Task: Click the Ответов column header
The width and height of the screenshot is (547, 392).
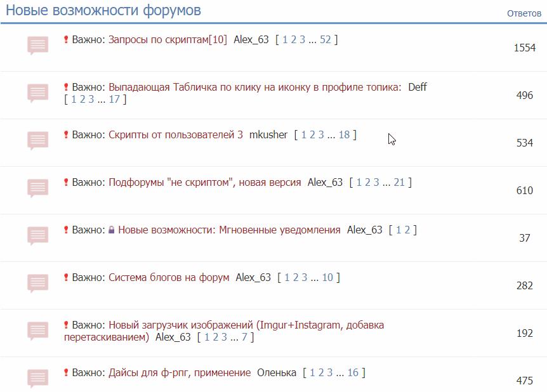Action: point(524,13)
